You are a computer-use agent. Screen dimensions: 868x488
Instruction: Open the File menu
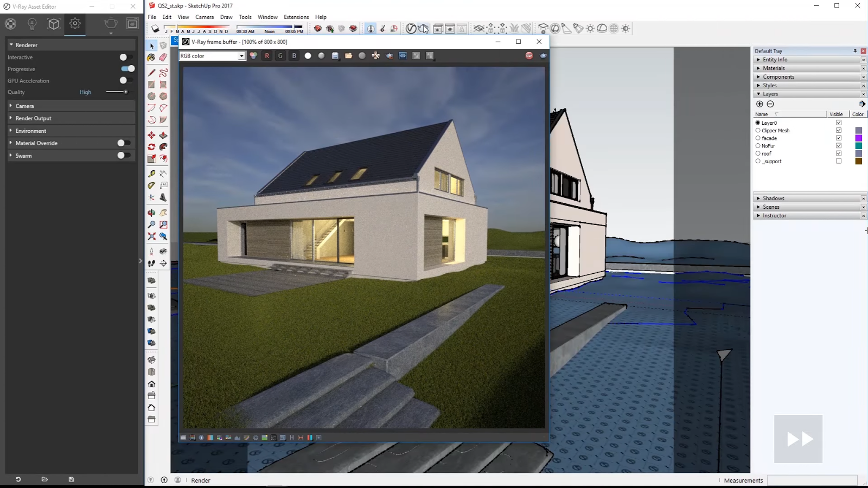point(152,17)
